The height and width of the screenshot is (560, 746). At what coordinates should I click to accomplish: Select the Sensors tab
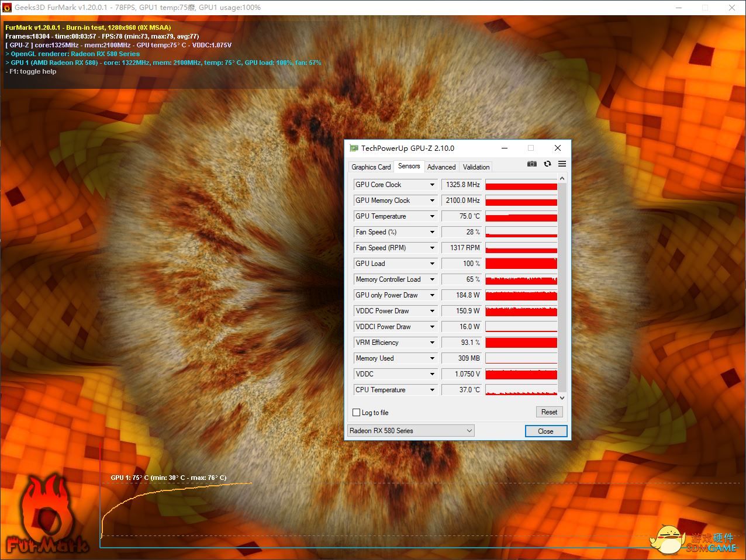click(x=409, y=166)
